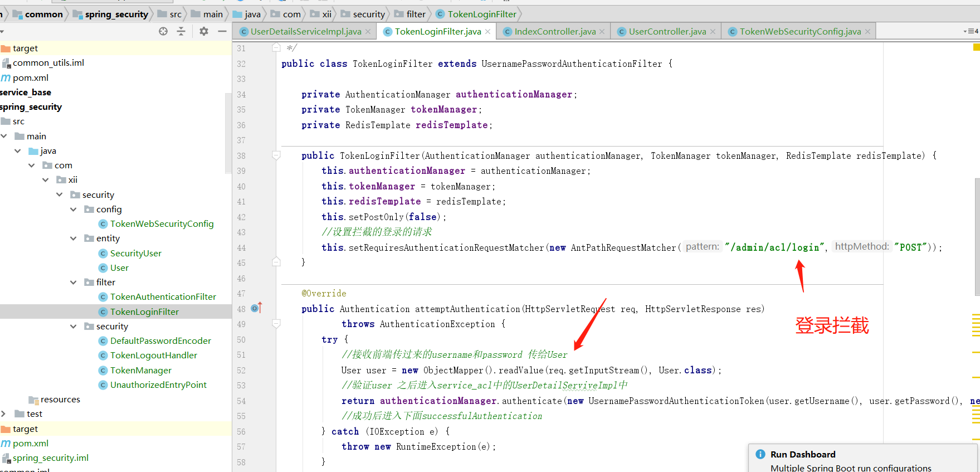
Task: Fold the method body marker at line 49
Action: [x=276, y=324]
